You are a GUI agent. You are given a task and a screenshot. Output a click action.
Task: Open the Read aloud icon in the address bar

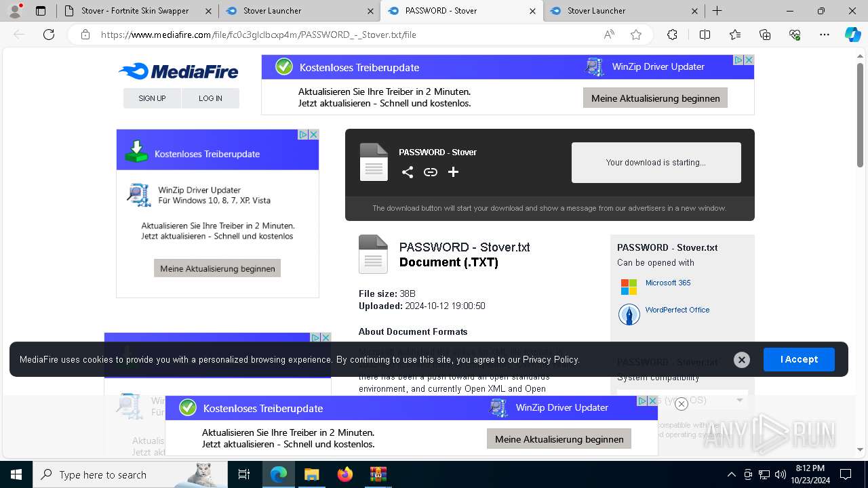pos(609,35)
